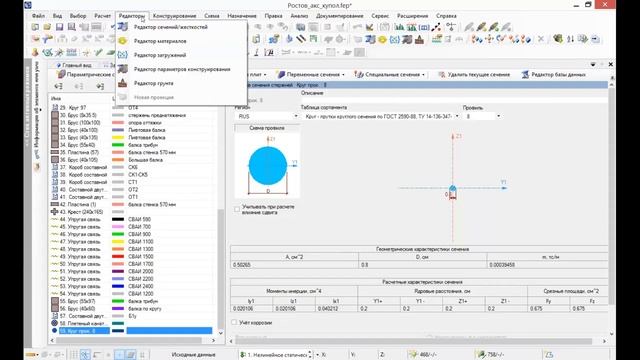Click the green color swatch for СВАИ 900
This screenshot has height=360, width=640.
pos(118,234)
